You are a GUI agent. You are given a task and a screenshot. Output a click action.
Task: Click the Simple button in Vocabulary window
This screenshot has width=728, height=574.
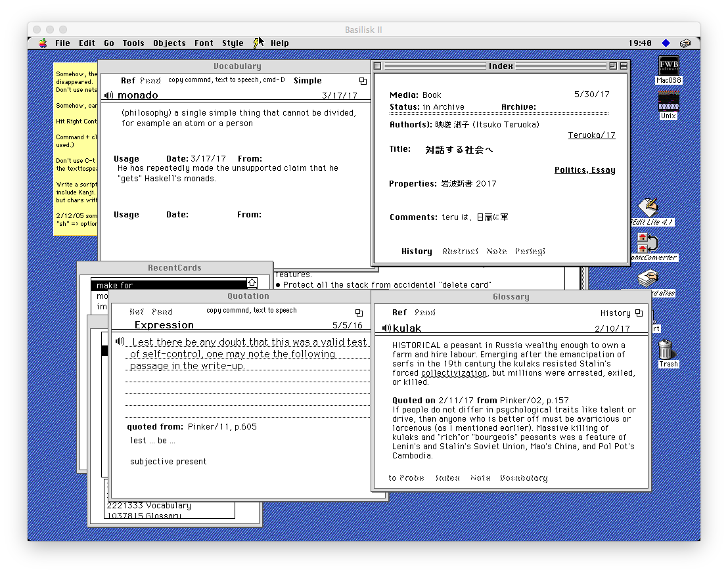click(307, 81)
